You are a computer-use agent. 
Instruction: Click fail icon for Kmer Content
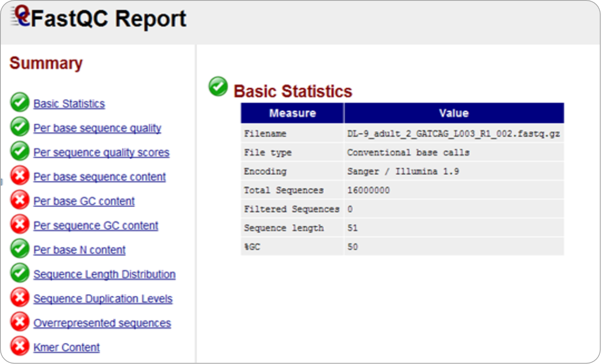click(x=20, y=346)
